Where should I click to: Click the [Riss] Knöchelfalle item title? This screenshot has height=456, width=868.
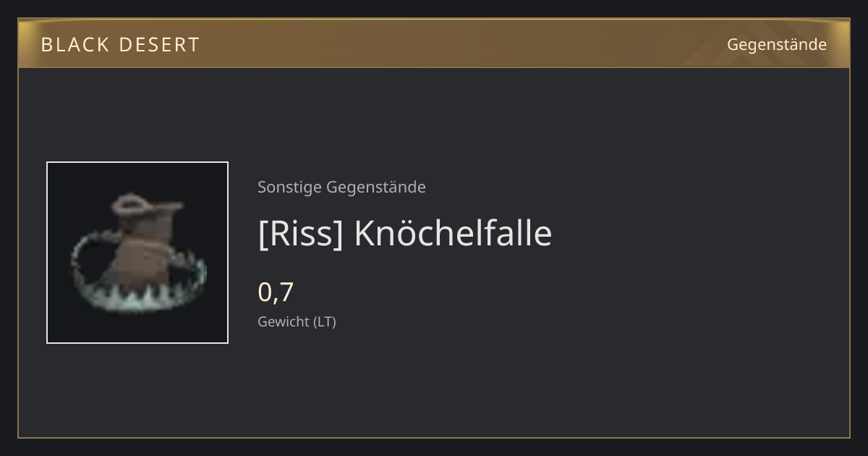404,234
